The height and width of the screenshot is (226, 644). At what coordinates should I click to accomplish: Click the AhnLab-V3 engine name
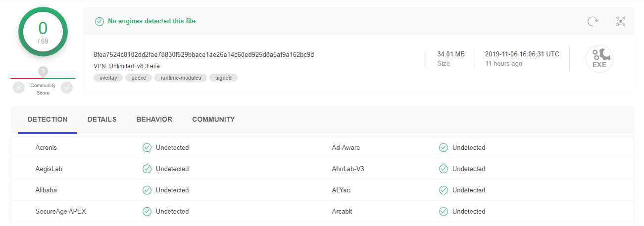tap(348, 169)
